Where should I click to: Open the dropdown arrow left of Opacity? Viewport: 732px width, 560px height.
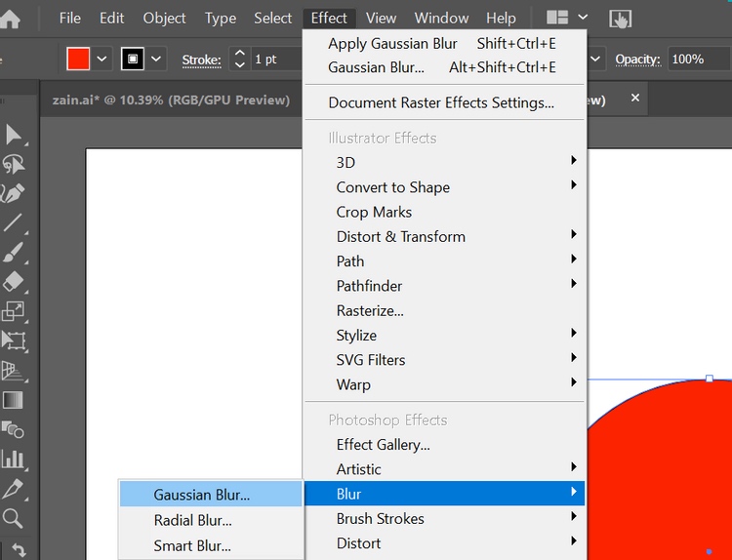pyautogui.click(x=595, y=60)
